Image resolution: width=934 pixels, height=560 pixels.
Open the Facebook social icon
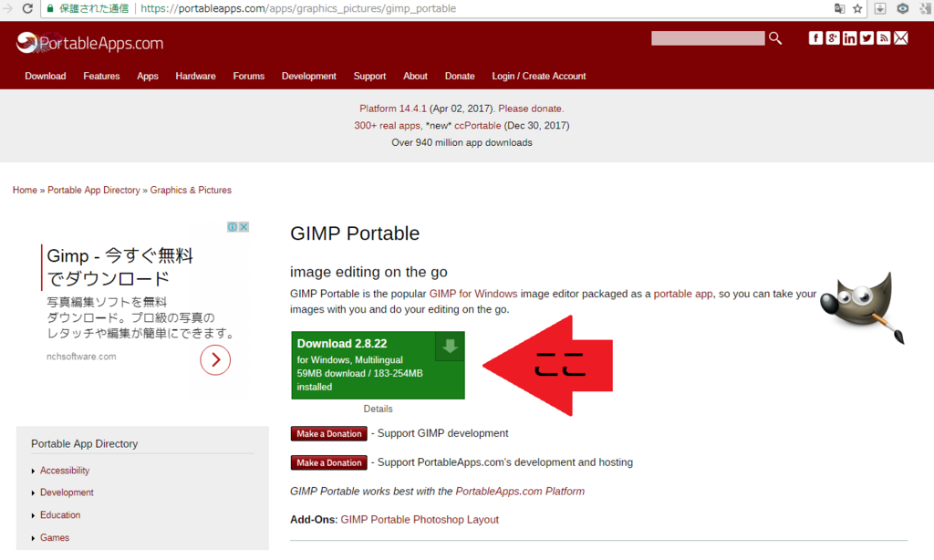(815, 38)
